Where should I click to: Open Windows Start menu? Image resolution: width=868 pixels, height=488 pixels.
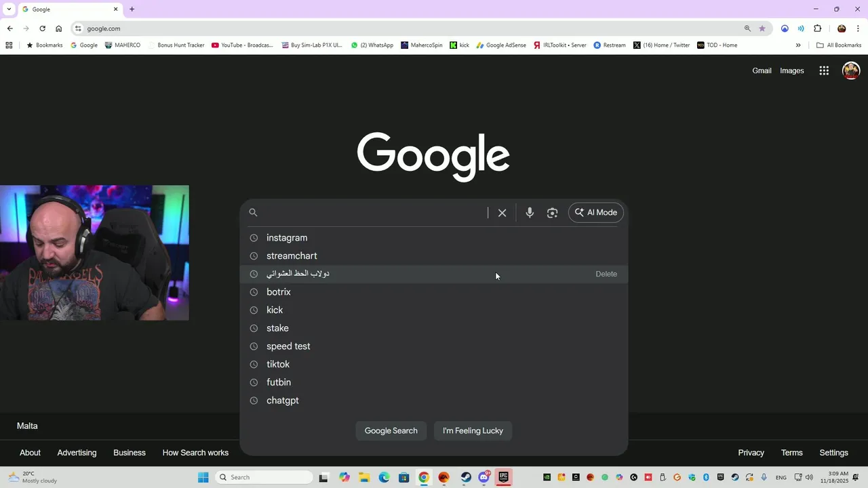pyautogui.click(x=203, y=477)
